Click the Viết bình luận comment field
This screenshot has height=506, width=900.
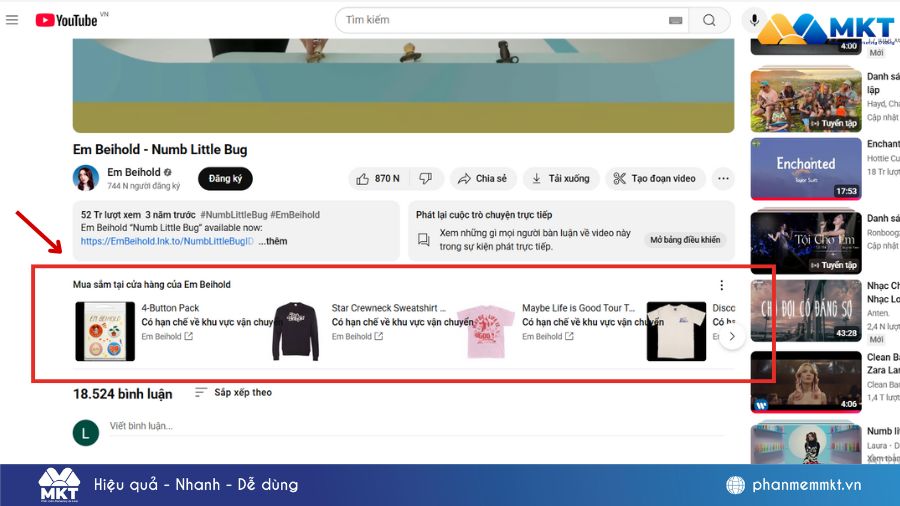pos(140,426)
